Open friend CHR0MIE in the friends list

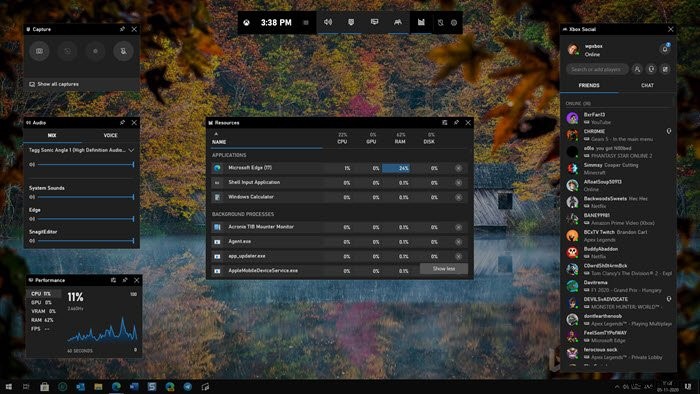click(618, 135)
